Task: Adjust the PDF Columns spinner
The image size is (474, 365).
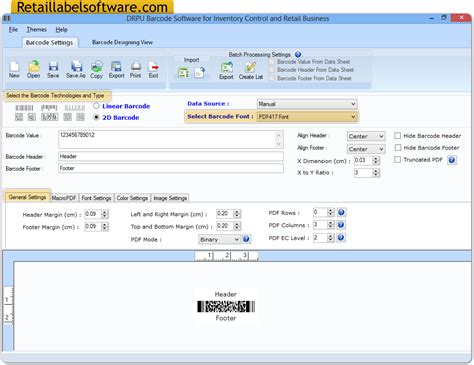Action: (x=331, y=225)
